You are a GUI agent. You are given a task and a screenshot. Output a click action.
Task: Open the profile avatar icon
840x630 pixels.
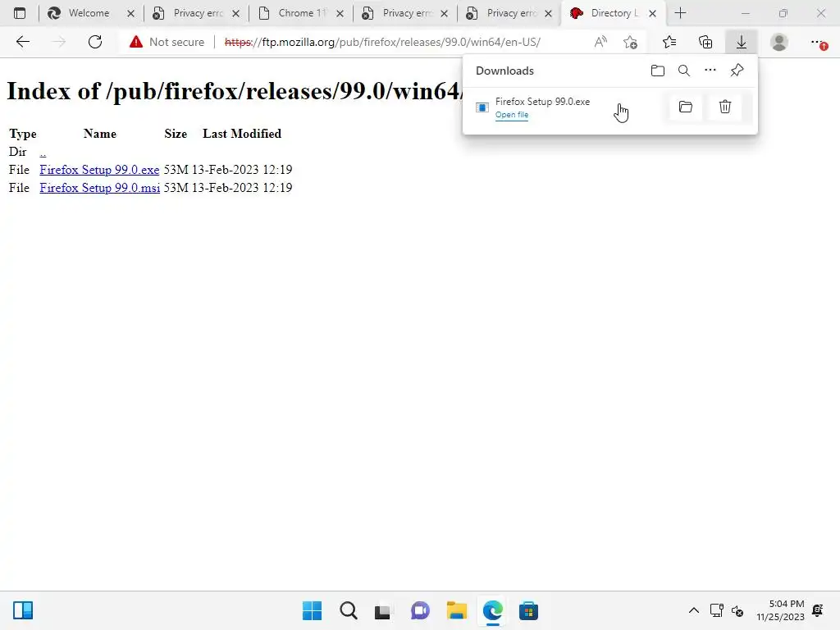pyautogui.click(x=779, y=42)
